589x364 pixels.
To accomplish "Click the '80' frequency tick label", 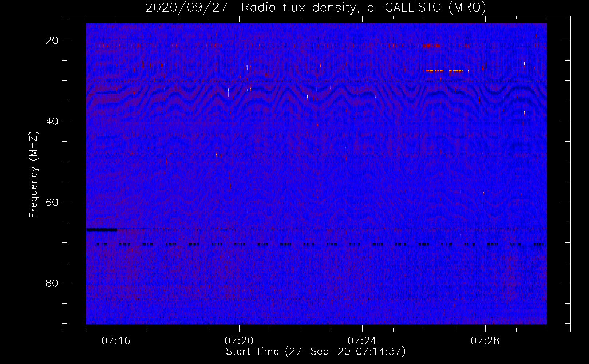I will coord(52,283).
